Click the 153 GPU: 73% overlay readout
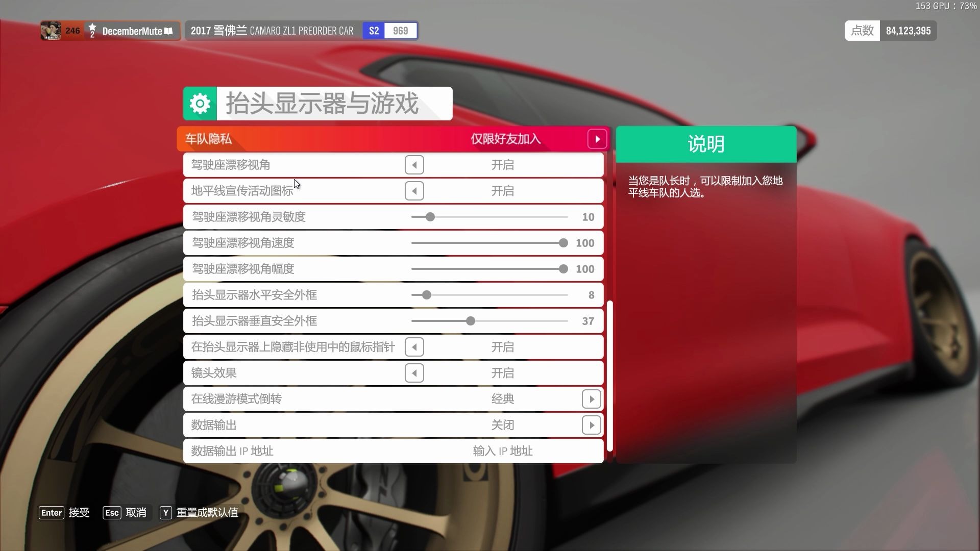Screen dimensions: 980x551 [x=945, y=6]
